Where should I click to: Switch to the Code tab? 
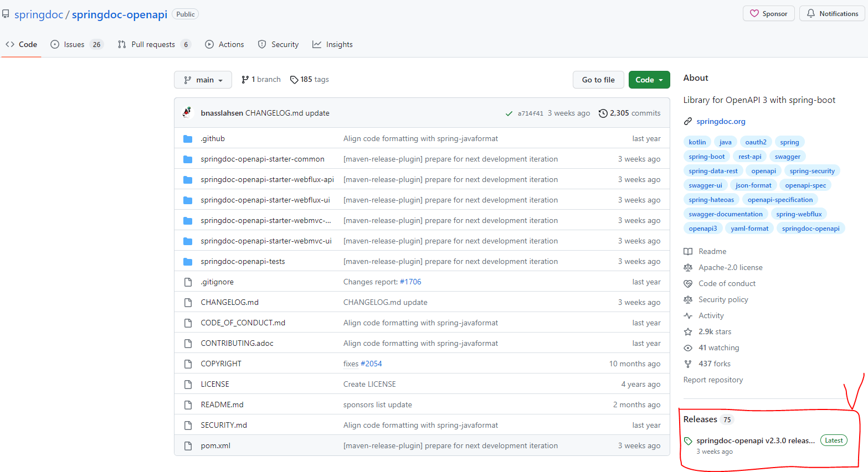pos(22,44)
